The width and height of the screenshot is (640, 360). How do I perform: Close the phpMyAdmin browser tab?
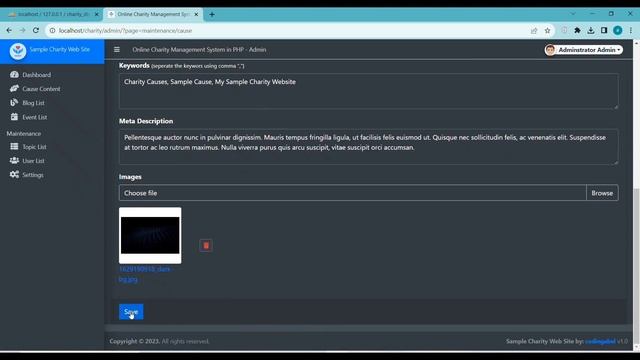[97, 14]
